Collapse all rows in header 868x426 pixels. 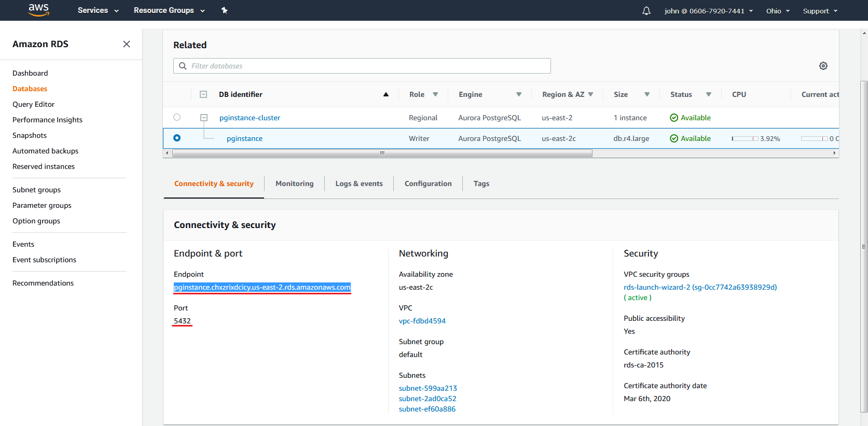tap(203, 94)
